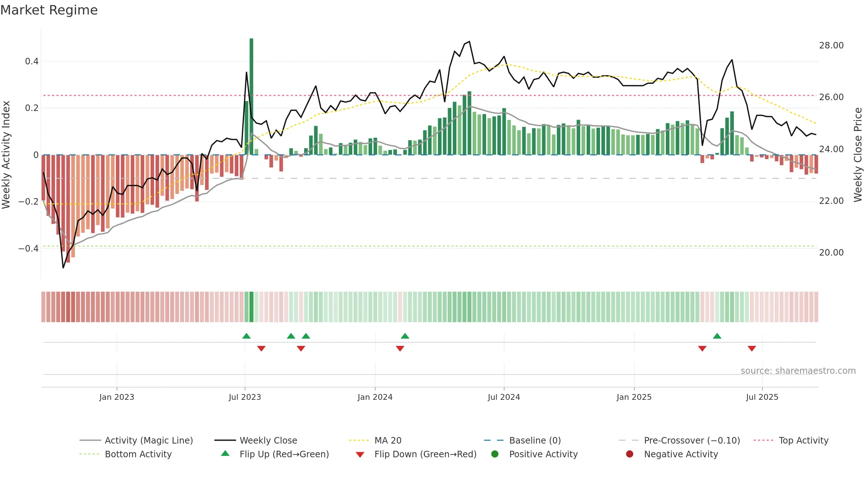
Task: Click the MA 20 legend entry
Action: [375, 440]
